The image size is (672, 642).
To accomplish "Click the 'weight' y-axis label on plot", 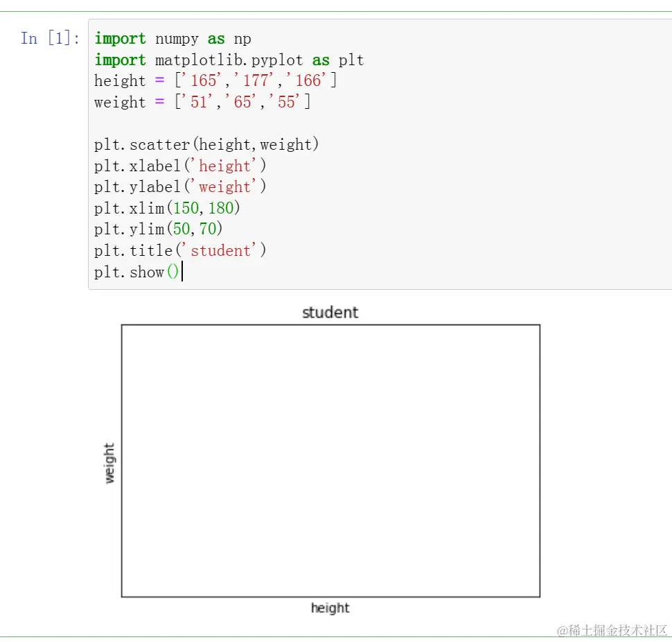I will click(109, 463).
